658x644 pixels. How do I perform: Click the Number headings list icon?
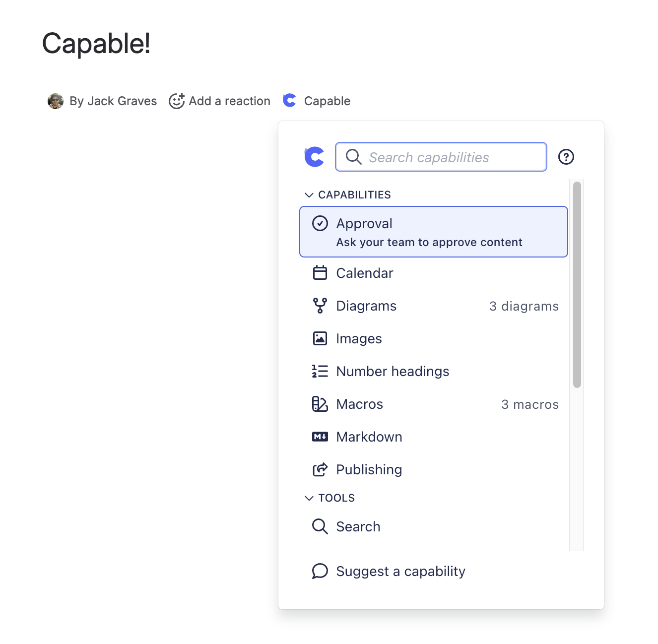[320, 371]
